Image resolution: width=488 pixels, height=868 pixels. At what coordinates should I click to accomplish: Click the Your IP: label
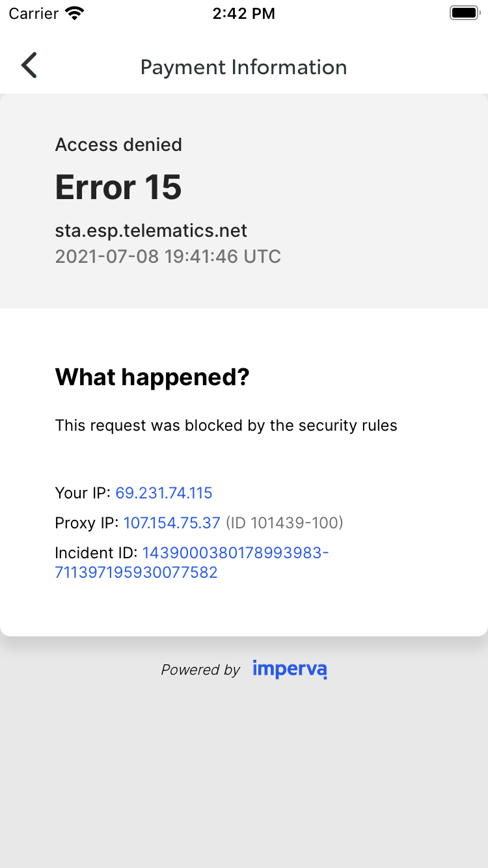click(x=83, y=493)
